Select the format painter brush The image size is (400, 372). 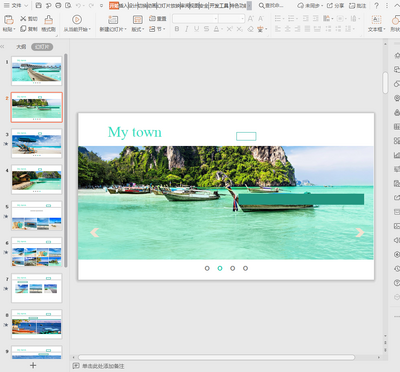(x=49, y=23)
